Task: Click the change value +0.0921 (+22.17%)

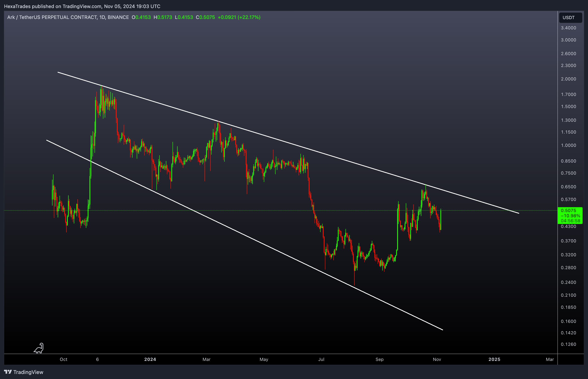Action: pos(239,17)
